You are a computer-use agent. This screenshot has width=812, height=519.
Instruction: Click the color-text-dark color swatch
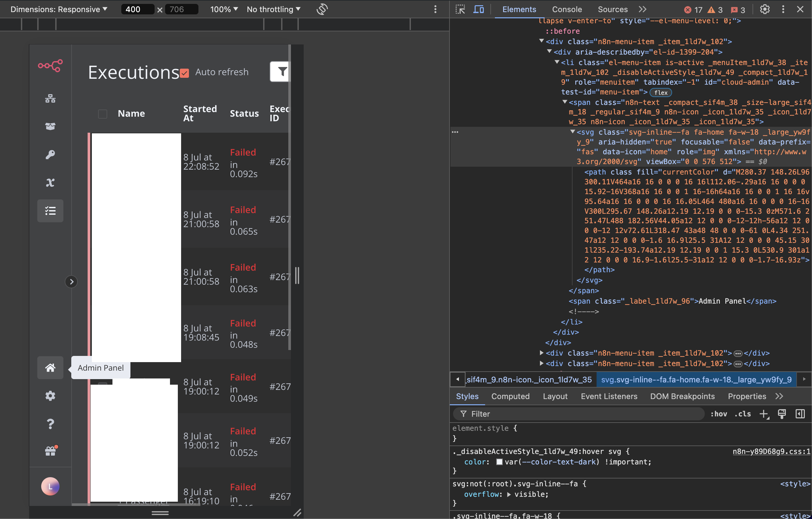point(499,462)
